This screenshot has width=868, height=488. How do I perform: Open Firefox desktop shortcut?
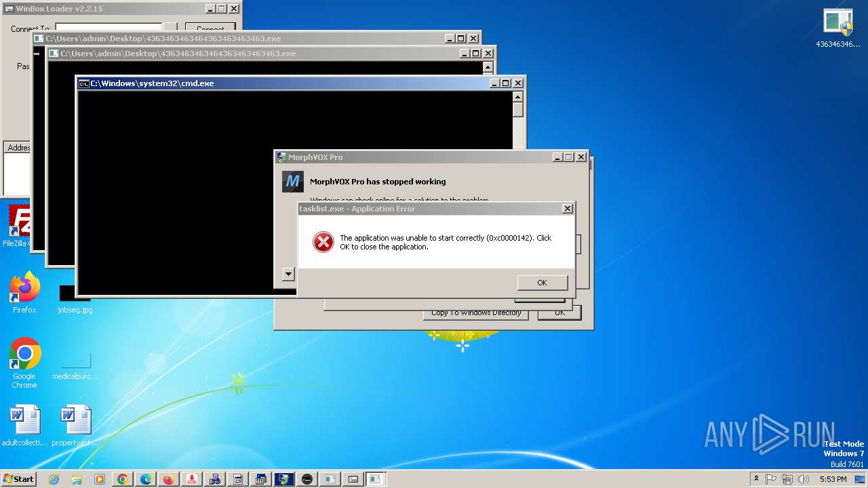tap(24, 292)
